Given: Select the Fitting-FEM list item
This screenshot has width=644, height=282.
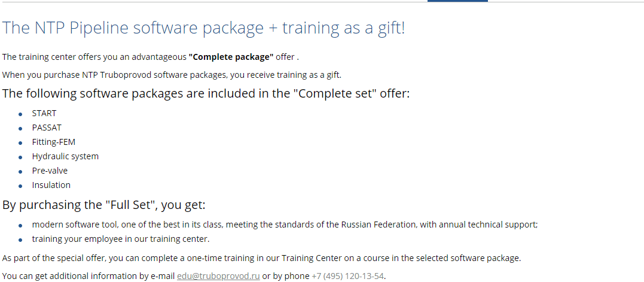Looking at the screenshot, I should pos(54,142).
